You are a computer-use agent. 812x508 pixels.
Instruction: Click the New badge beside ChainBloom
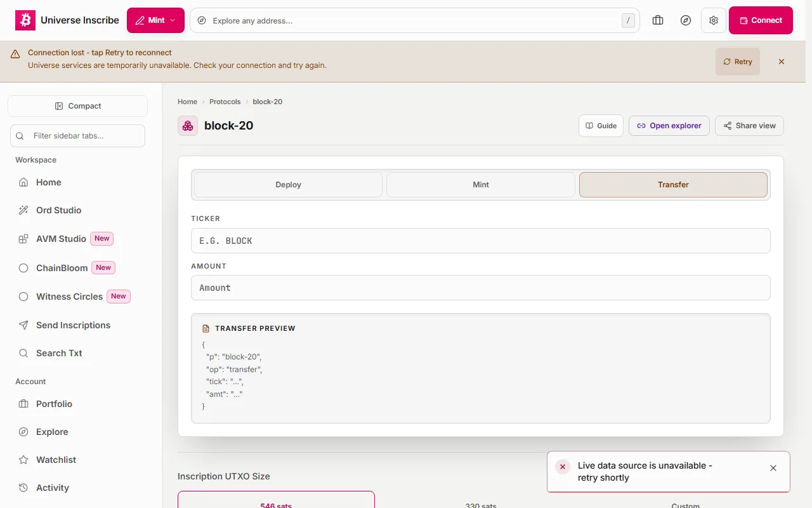103,268
